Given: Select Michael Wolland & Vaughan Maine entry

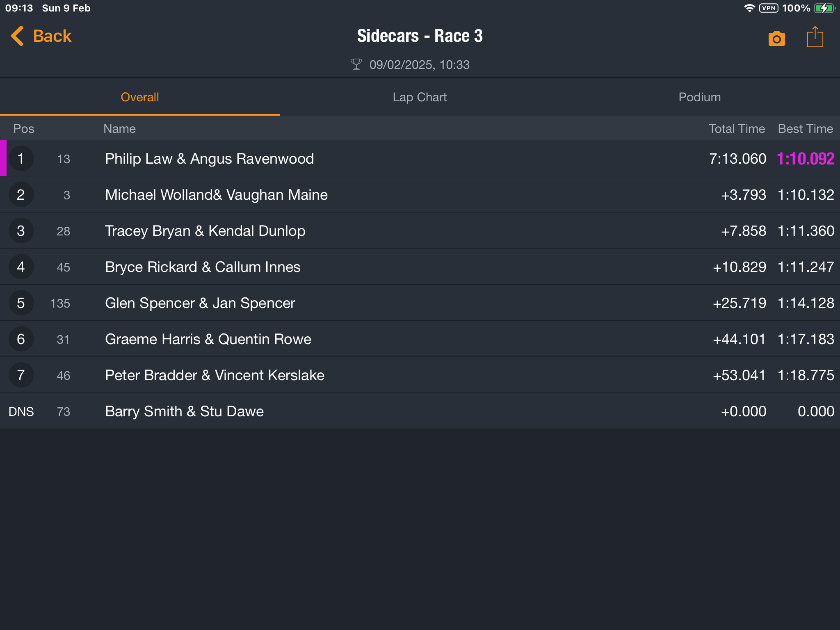Looking at the screenshot, I should tap(420, 194).
